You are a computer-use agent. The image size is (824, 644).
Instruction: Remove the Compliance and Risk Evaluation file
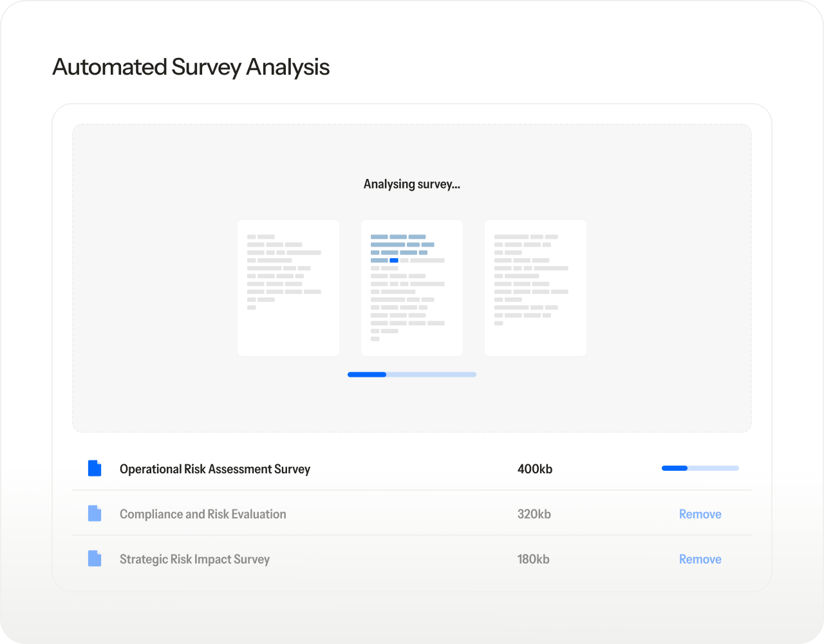point(700,514)
